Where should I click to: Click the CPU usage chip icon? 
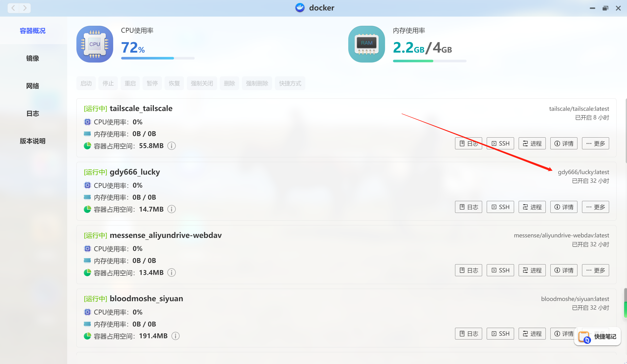94,44
